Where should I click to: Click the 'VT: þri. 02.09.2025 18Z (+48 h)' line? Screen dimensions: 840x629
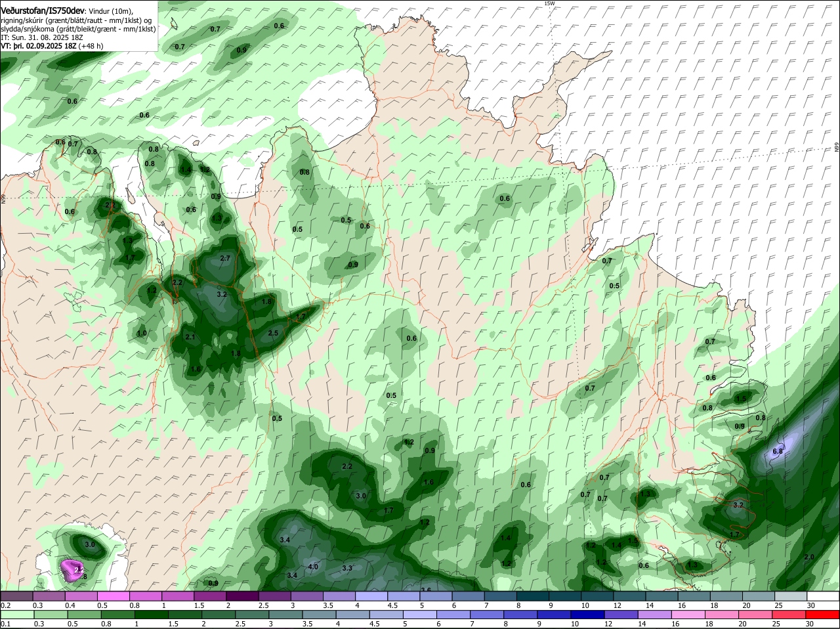(x=52, y=46)
